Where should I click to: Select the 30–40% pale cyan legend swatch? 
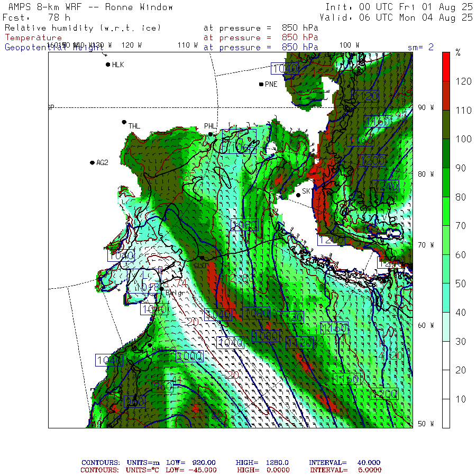coord(446,327)
